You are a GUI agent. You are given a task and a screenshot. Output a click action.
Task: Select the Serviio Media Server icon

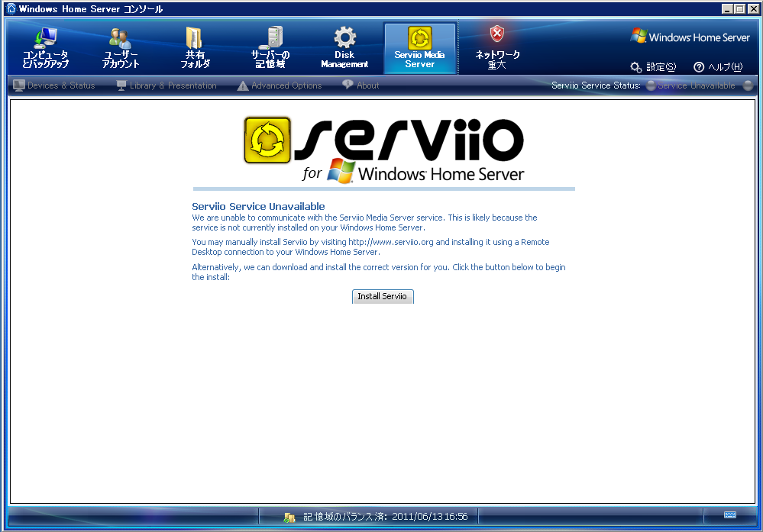click(x=419, y=38)
